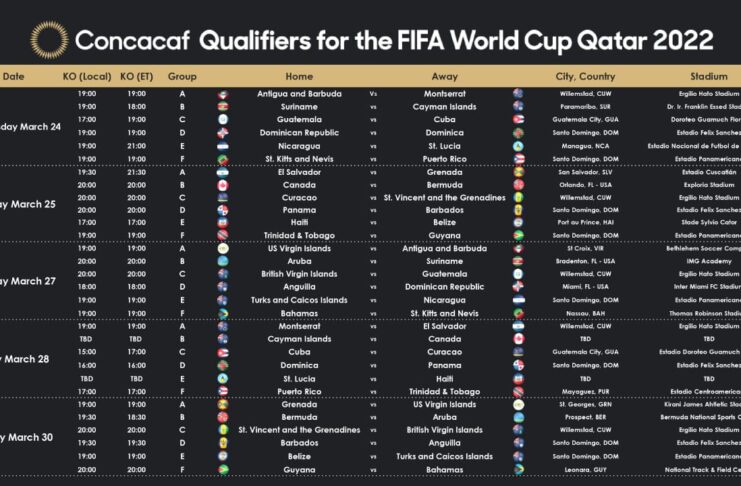Select the flag beside away team Bermuda
Viewport: 741px width, 486px height.
[518, 185]
